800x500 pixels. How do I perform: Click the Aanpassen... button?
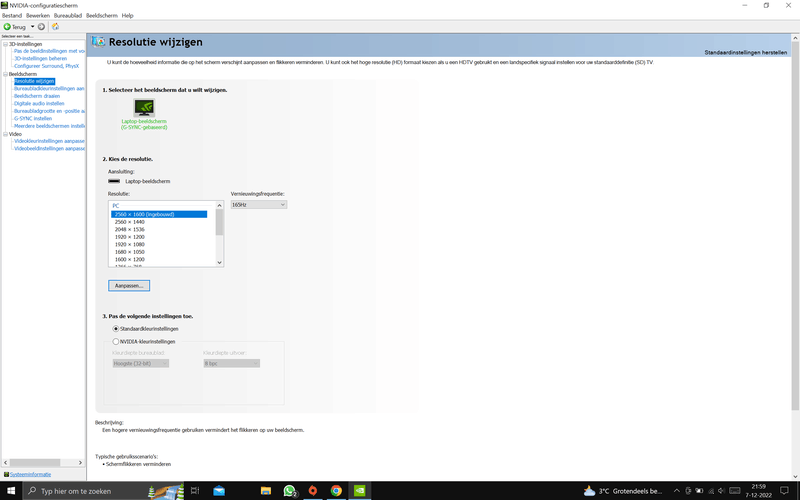click(129, 286)
